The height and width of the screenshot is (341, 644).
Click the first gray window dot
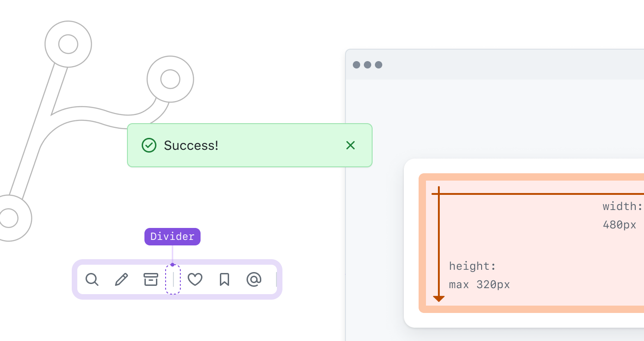coord(356,65)
